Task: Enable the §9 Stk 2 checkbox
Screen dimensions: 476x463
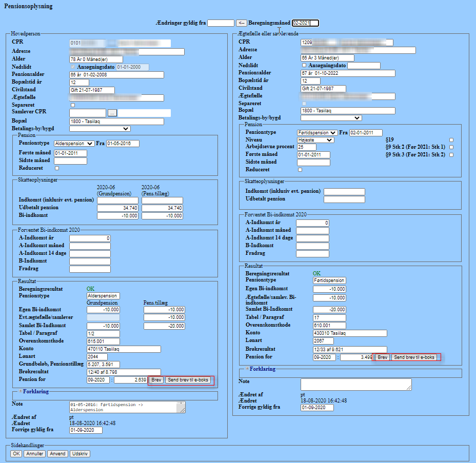Action: (451, 147)
